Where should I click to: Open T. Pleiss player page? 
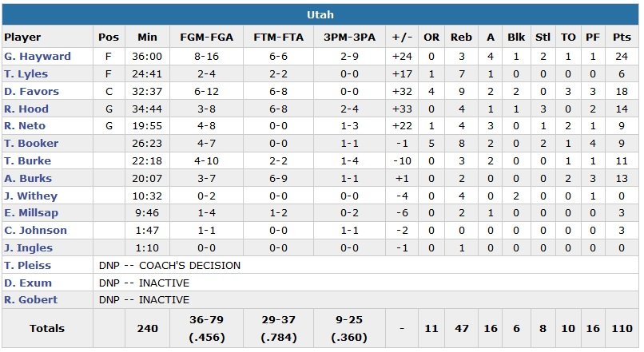click(27, 265)
